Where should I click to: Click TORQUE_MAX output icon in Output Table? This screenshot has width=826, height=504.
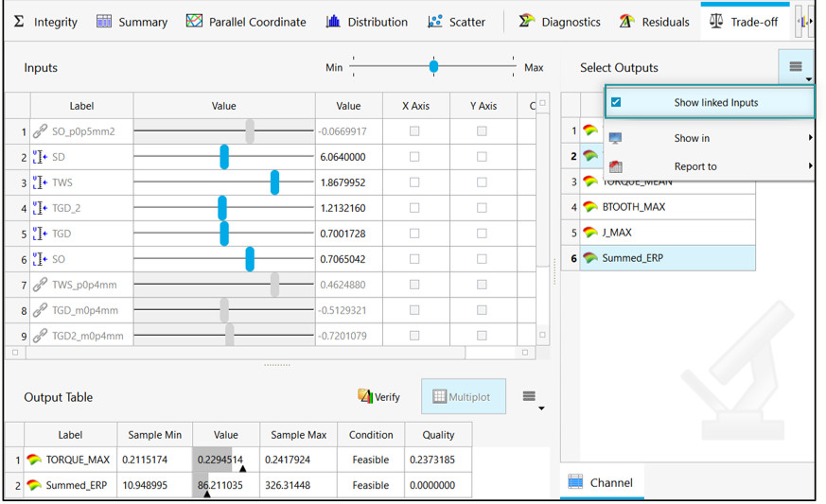[34, 461]
